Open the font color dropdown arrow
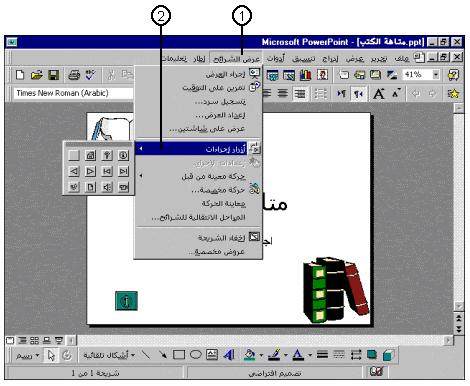The width and height of the screenshot is (470, 386). 310,355
